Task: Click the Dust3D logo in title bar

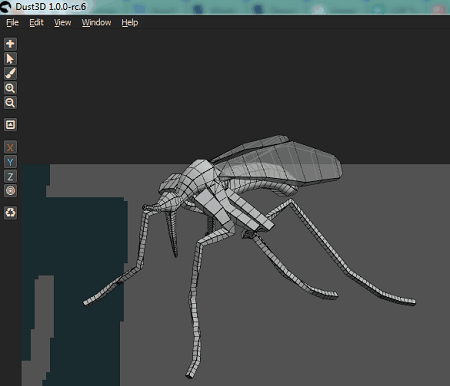Action: [6, 6]
